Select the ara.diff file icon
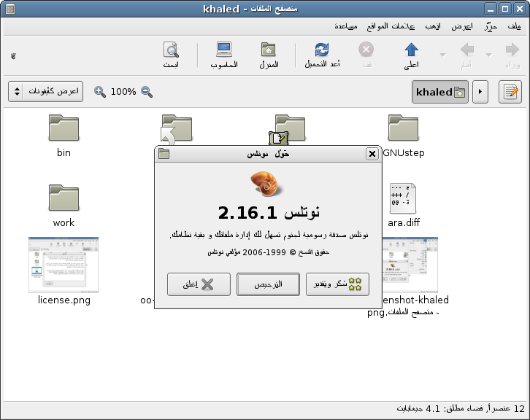The height and width of the screenshot is (420, 530). (x=404, y=199)
